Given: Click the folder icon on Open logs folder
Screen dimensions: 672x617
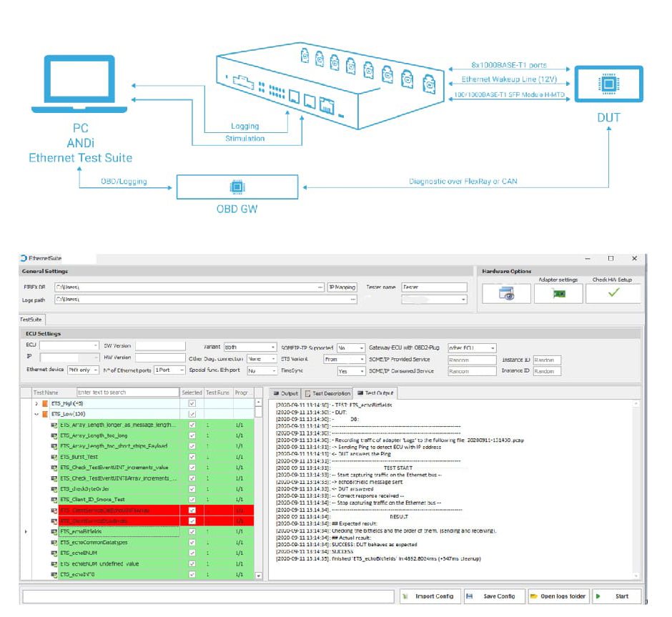Looking at the screenshot, I should [x=534, y=596].
